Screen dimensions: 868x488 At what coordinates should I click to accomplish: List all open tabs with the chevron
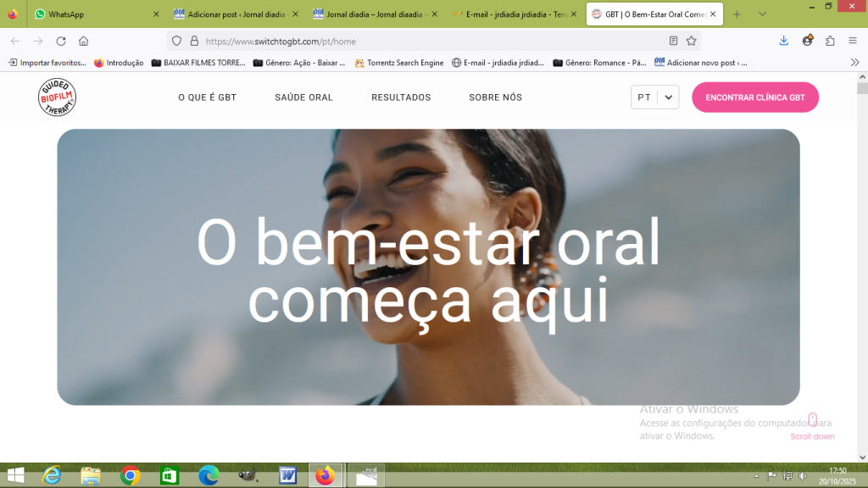click(762, 14)
